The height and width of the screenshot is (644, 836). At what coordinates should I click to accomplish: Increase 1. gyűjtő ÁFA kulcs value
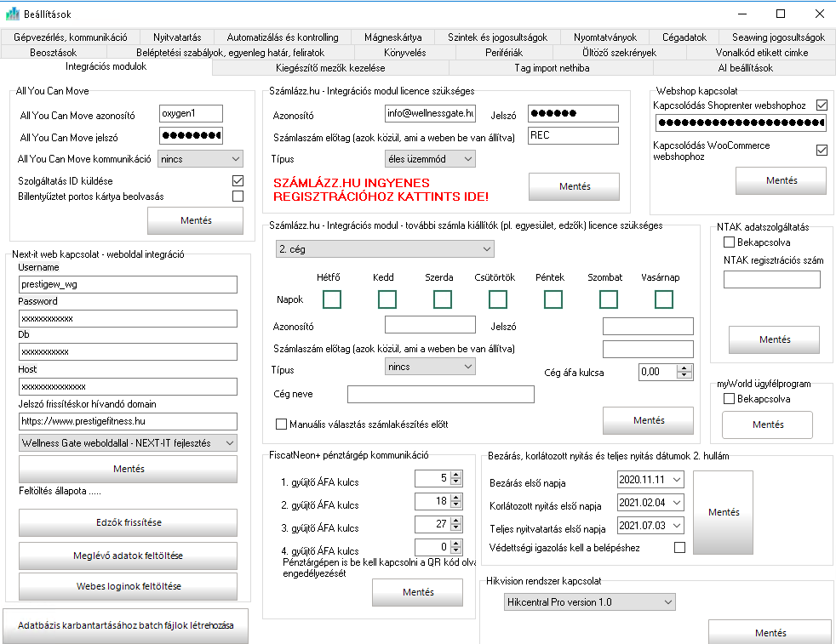[x=455, y=476]
